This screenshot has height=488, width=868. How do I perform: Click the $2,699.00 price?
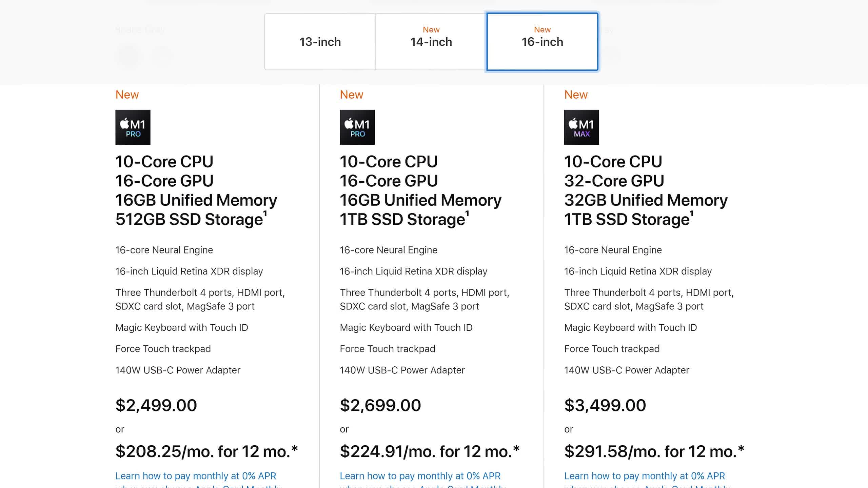tap(380, 405)
